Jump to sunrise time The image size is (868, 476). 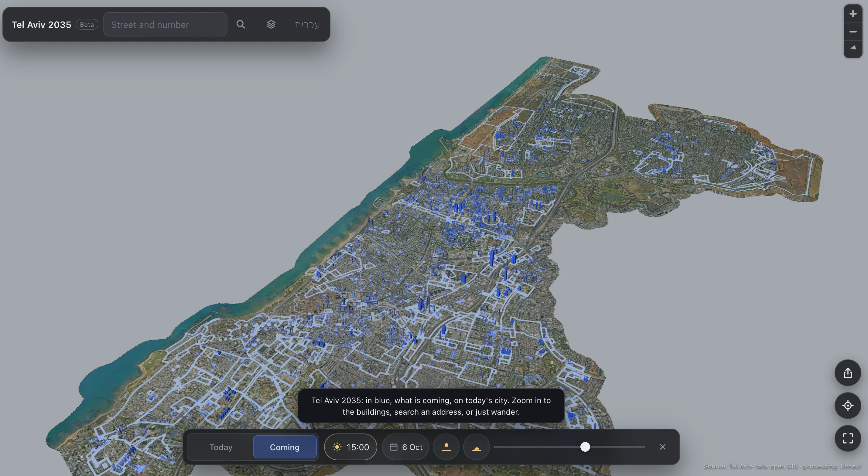[446, 447]
